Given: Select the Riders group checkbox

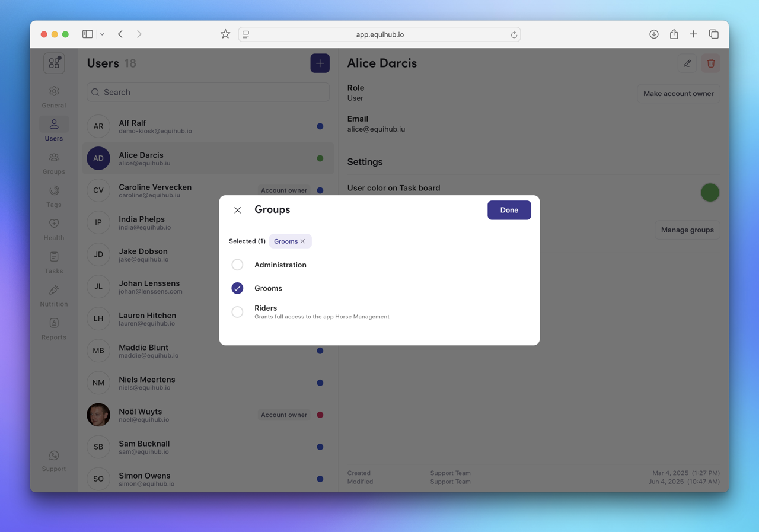Looking at the screenshot, I should tap(237, 312).
